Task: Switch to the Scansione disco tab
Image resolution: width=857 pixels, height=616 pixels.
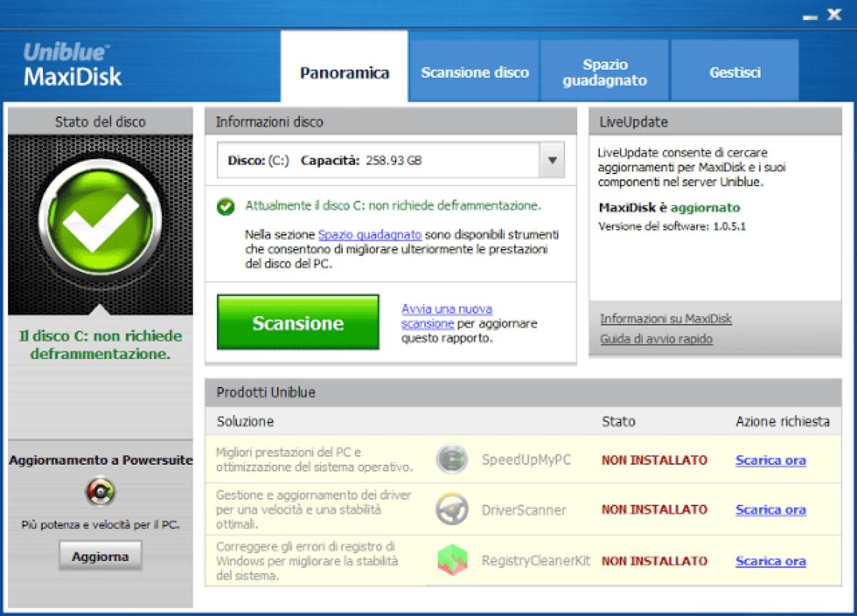Action: tap(473, 71)
